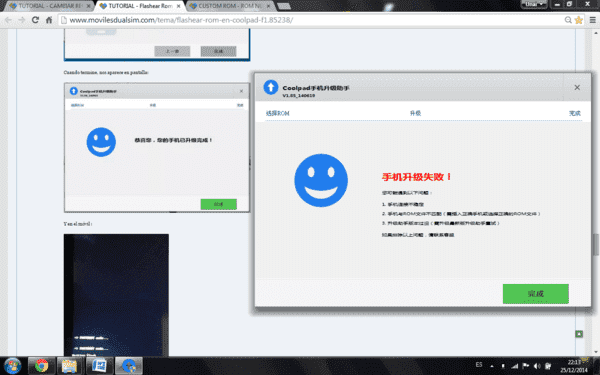This screenshot has width=600, height=375.
Task: Bookmark this page with the star icon
Action: 579,20
